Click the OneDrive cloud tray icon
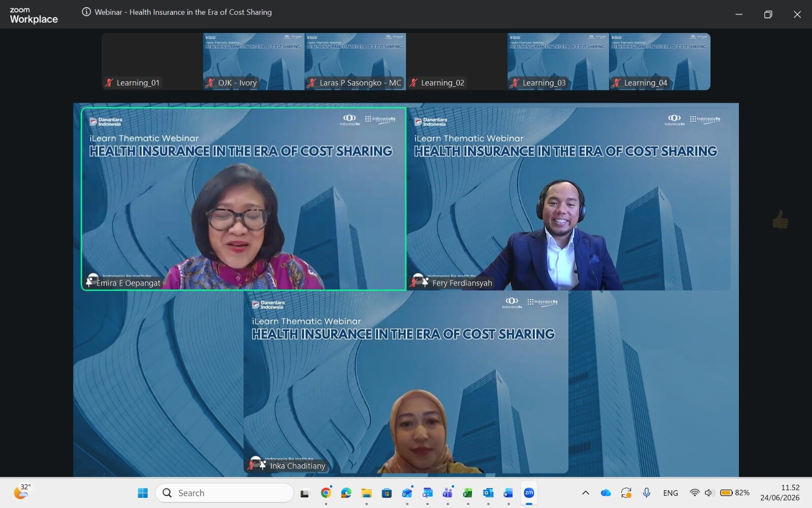The height and width of the screenshot is (508, 812). pos(606,493)
